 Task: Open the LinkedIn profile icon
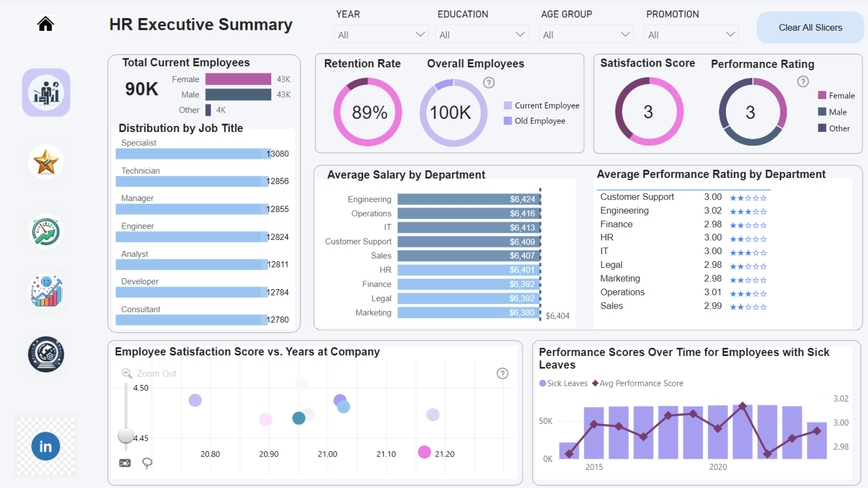tap(46, 446)
